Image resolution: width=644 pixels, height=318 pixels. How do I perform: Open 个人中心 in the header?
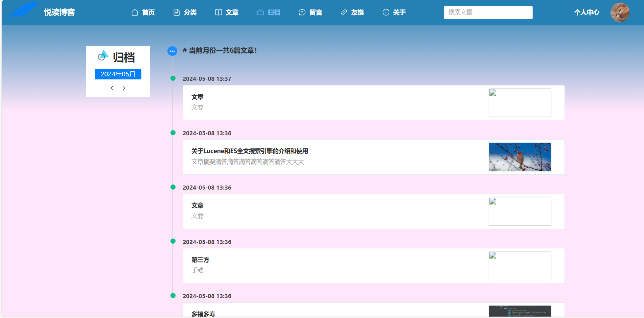tap(587, 13)
